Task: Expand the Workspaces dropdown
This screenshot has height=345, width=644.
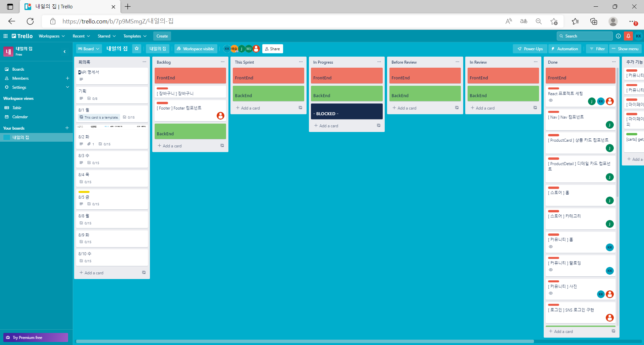Action: click(x=51, y=36)
